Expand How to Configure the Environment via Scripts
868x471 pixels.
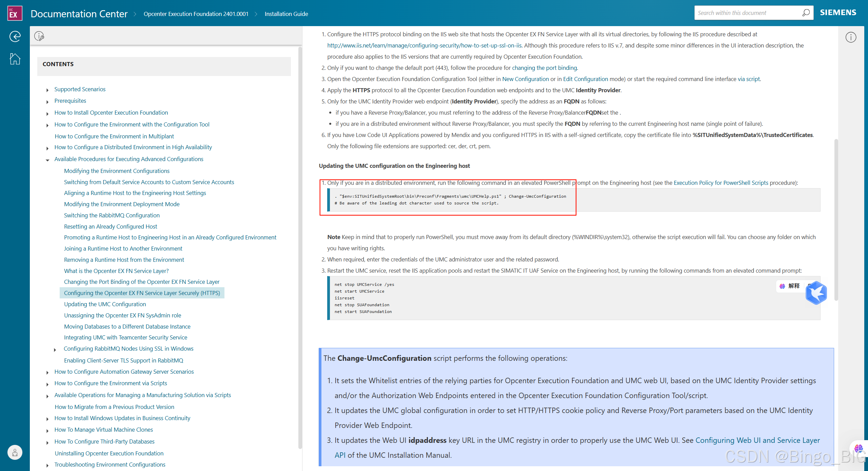coord(47,384)
